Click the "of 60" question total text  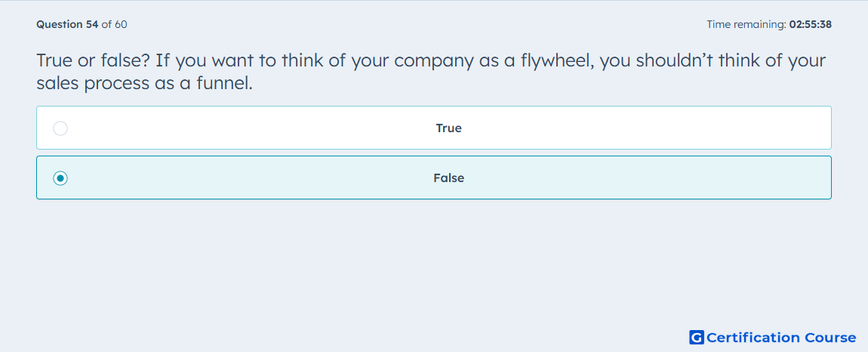(x=115, y=24)
